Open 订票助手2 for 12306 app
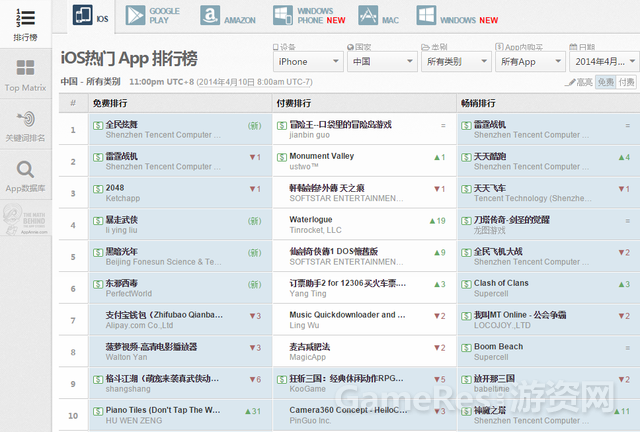 [x=348, y=283]
